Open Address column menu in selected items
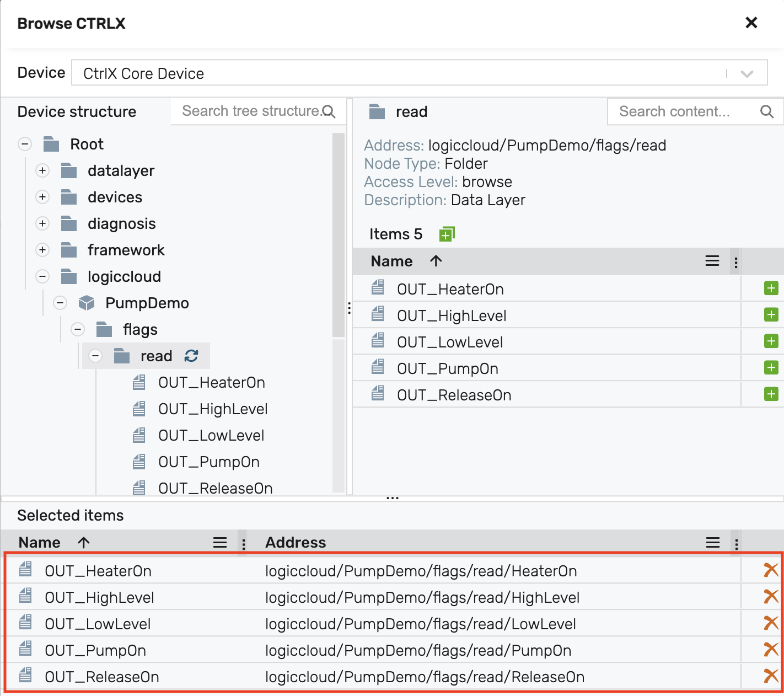This screenshot has height=696, width=784. (712, 543)
